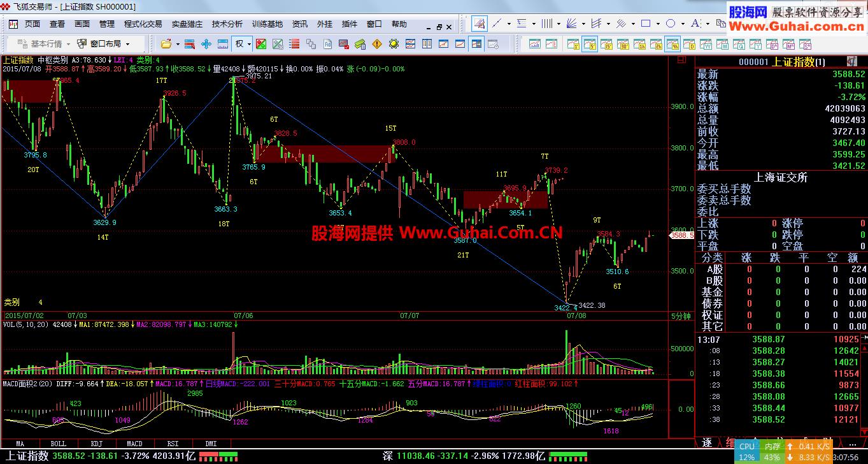Click the 上证指数 title in quote panel
The height and width of the screenshot is (464, 868).
(793, 62)
